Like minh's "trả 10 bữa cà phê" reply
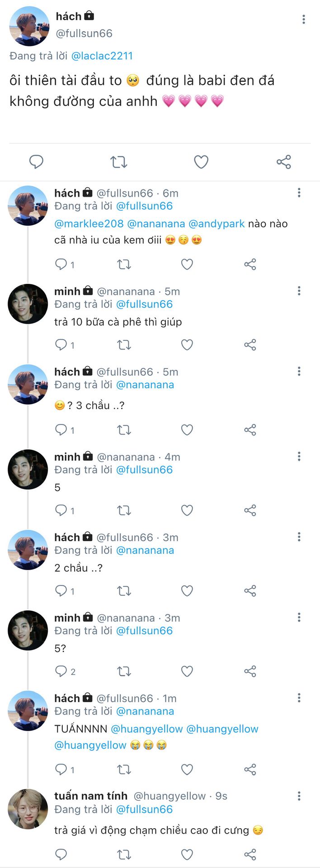The height and width of the screenshot is (868, 320). coord(187,345)
